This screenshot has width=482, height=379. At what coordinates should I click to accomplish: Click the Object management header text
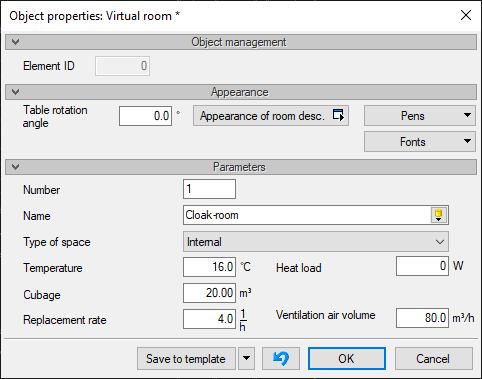tap(239, 42)
